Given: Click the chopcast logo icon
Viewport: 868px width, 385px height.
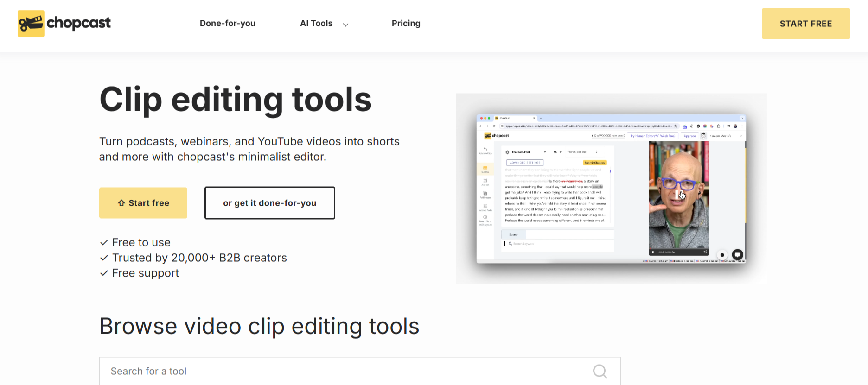Looking at the screenshot, I should point(31,23).
